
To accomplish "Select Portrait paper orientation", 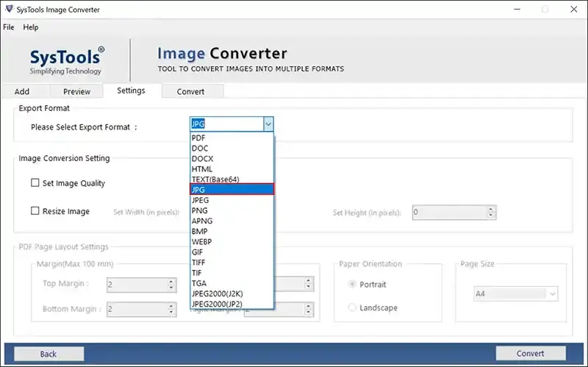I will coord(352,284).
